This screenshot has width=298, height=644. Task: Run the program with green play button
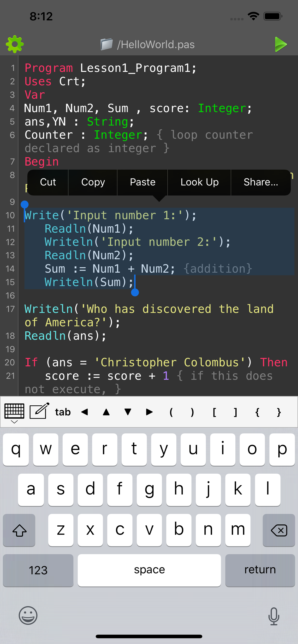coord(280,44)
